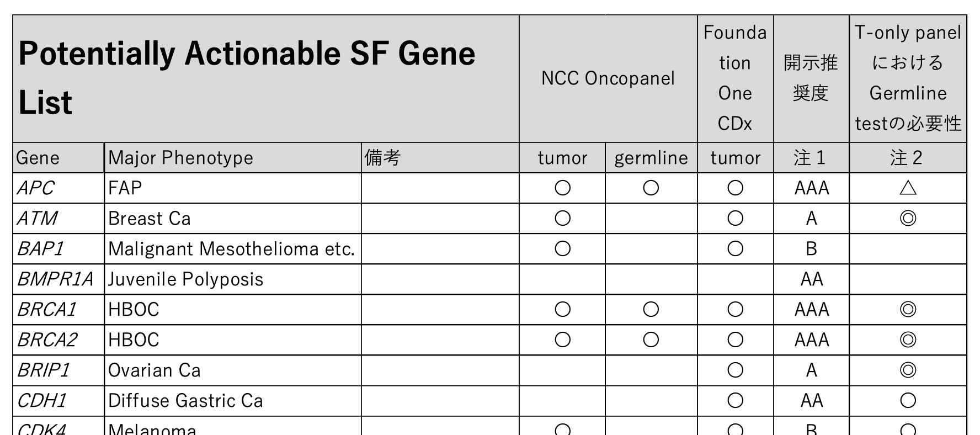Select the "NCC Oncopanel" header cell
Image resolution: width=980 pixels, height=435 pixels.
pyautogui.click(x=608, y=78)
